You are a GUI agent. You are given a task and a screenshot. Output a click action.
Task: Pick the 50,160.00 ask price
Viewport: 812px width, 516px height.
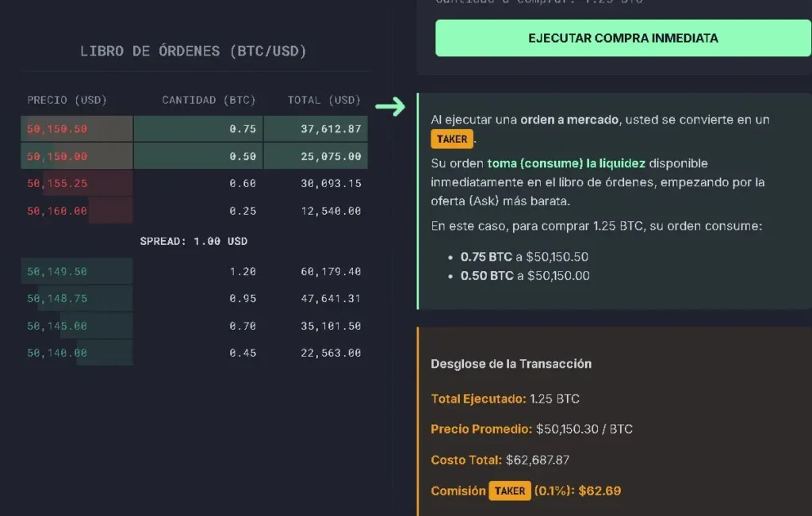(x=57, y=211)
